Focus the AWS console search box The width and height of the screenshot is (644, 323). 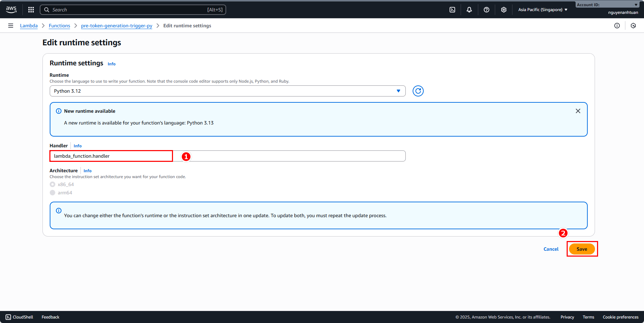pyautogui.click(x=133, y=10)
